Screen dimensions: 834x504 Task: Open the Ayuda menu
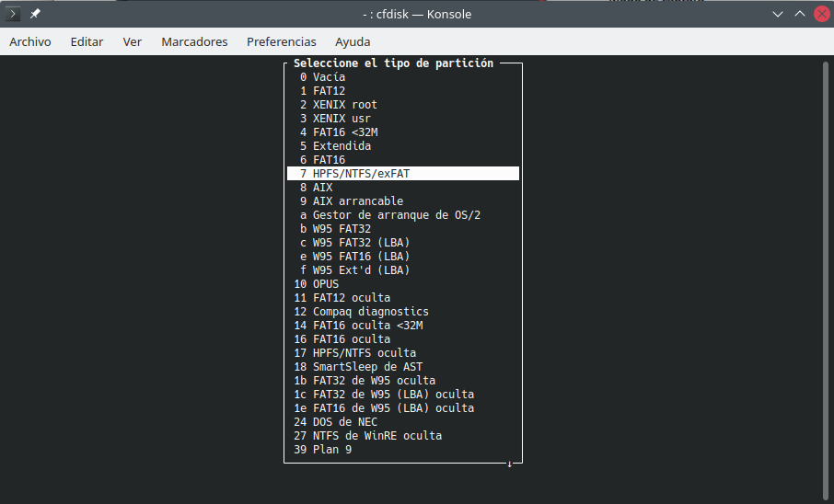353,41
